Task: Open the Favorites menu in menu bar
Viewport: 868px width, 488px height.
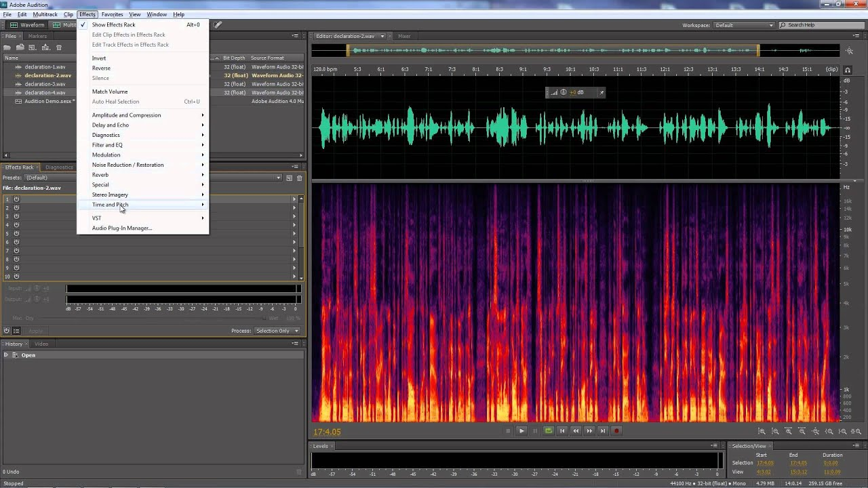Action: coord(113,14)
